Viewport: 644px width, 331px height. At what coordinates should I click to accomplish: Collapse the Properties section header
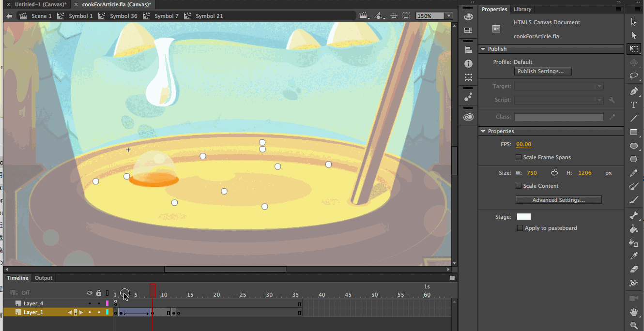(x=483, y=131)
